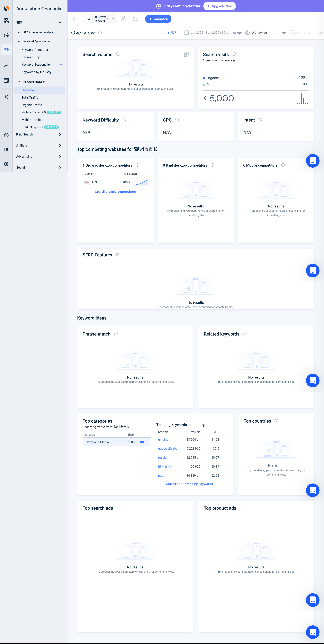Open the megaphone acquisition channels icon
The width and height of the screenshot is (324, 644).
click(x=6, y=50)
